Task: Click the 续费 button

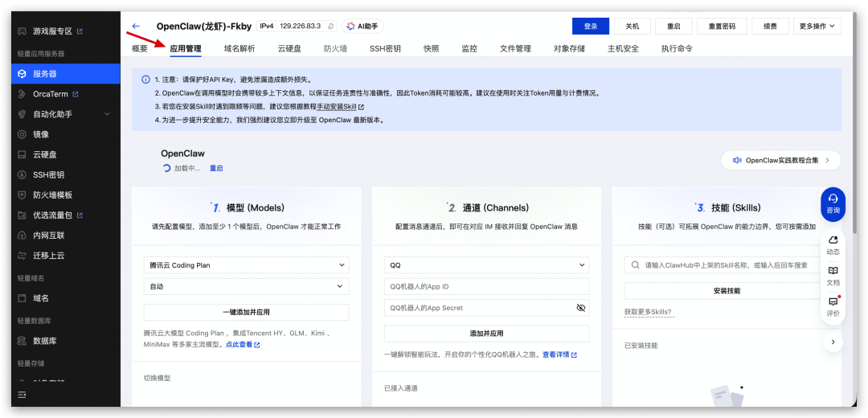Action: coord(770,26)
